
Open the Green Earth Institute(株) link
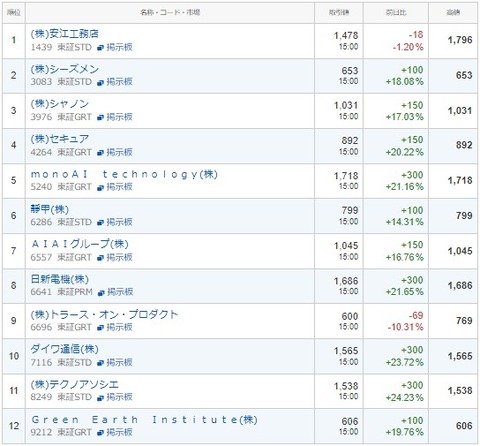click(144, 419)
